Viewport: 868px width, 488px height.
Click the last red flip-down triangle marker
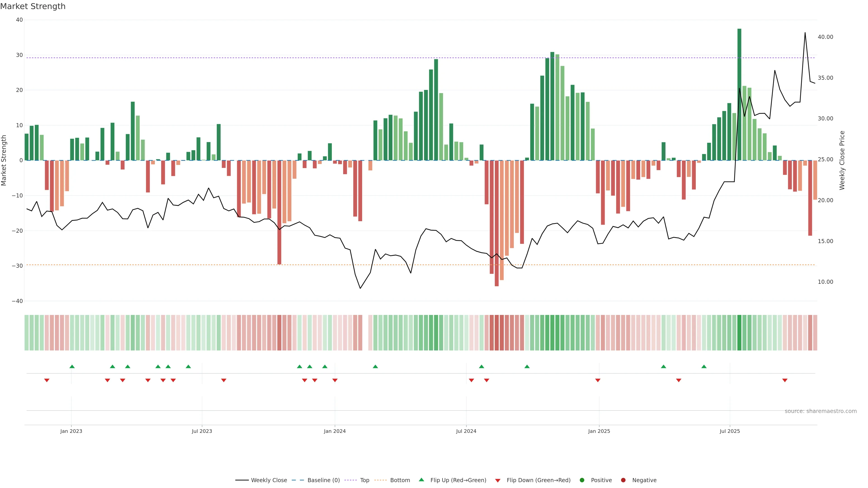pos(785,380)
